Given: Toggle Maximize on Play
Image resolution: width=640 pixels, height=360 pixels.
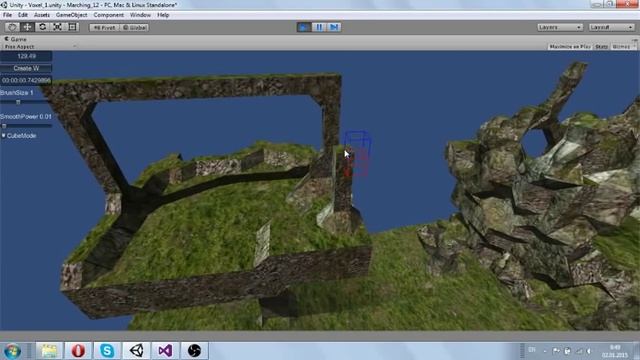Looking at the screenshot, I should click(570, 47).
